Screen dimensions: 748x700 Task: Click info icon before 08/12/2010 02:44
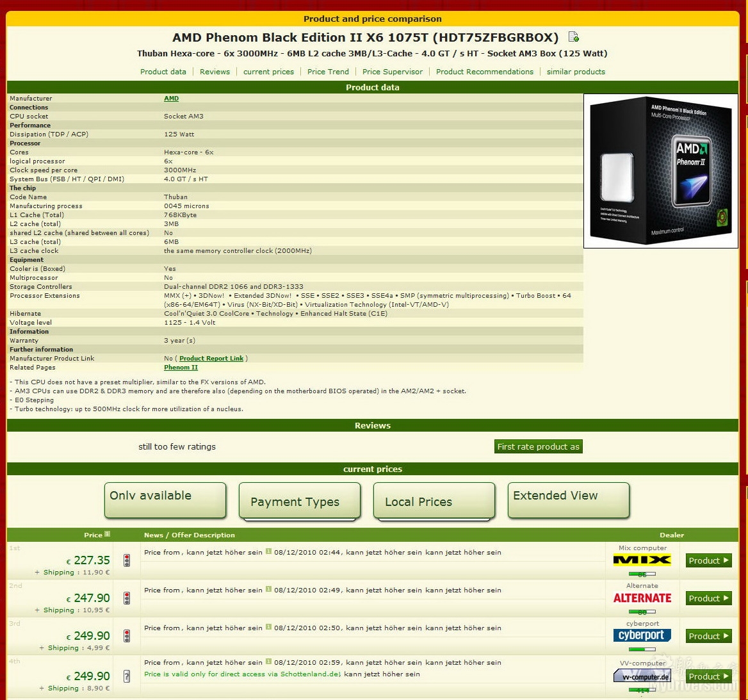point(268,551)
